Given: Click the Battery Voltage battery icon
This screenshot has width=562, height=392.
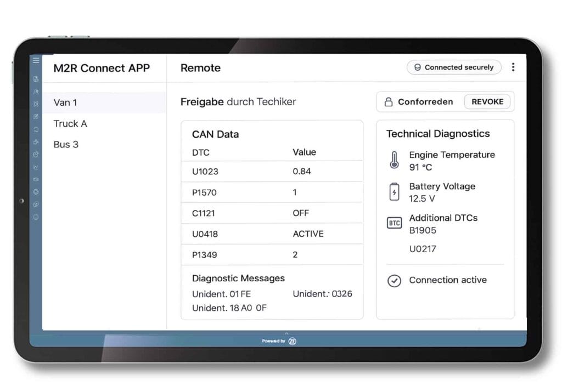Looking at the screenshot, I should pyautogui.click(x=394, y=192).
